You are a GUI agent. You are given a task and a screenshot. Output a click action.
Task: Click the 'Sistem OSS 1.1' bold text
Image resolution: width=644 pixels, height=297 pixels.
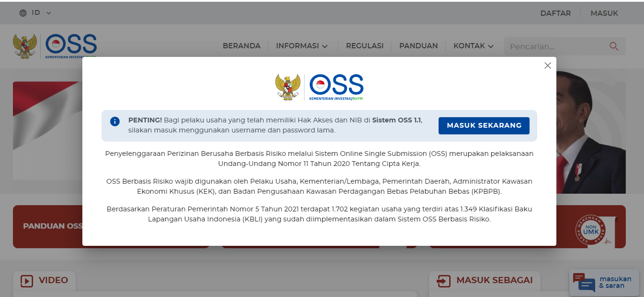click(x=396, y=120)
